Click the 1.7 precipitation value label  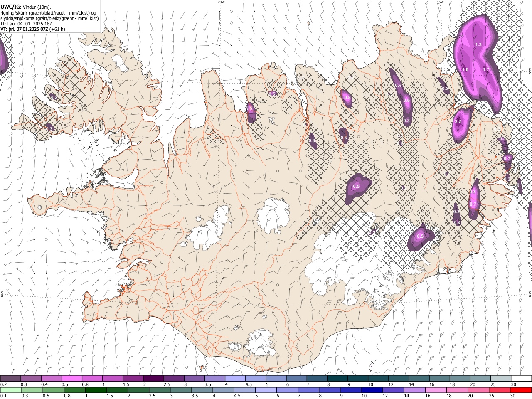(x=486, y=69)
